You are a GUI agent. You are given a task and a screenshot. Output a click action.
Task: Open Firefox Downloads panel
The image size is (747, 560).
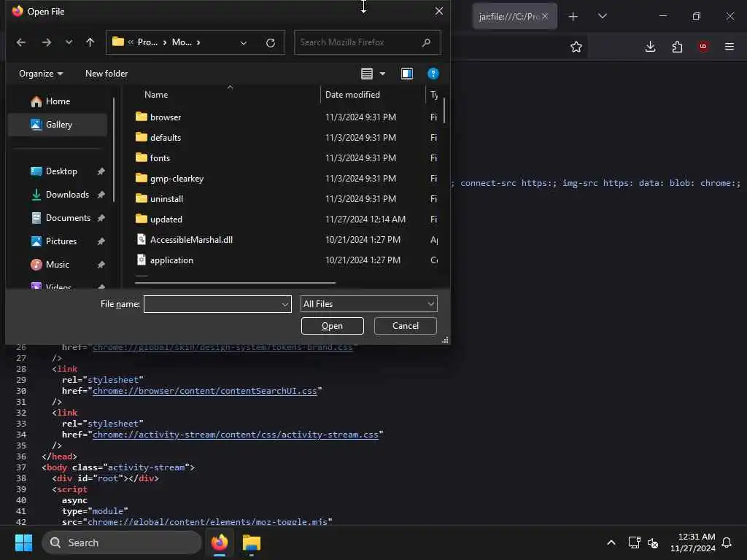(650, 47)
